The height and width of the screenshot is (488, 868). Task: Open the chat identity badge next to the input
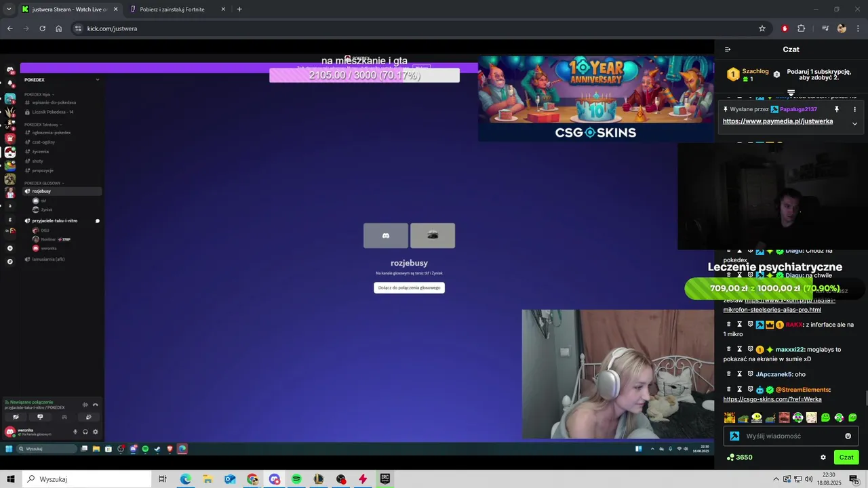pyautogui.click(x=734, y=436)
